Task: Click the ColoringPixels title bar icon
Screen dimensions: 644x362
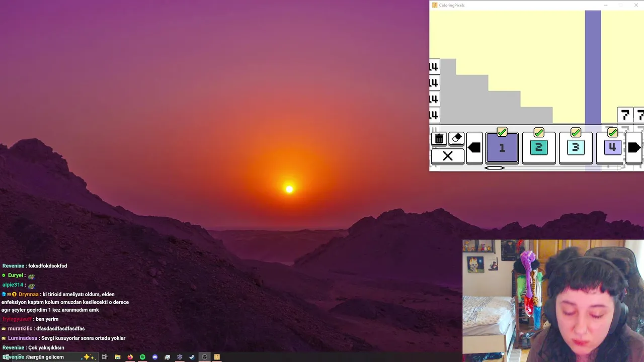Action: tap(435, 5)
